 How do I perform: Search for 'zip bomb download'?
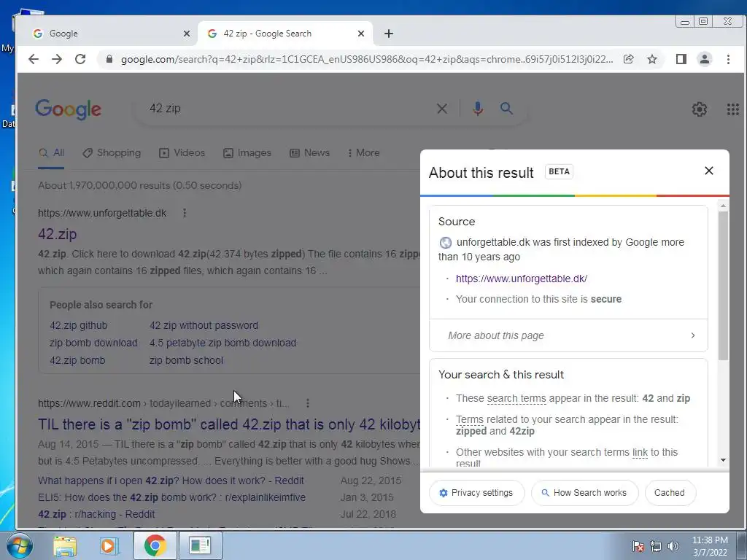(x=93, y=343)
